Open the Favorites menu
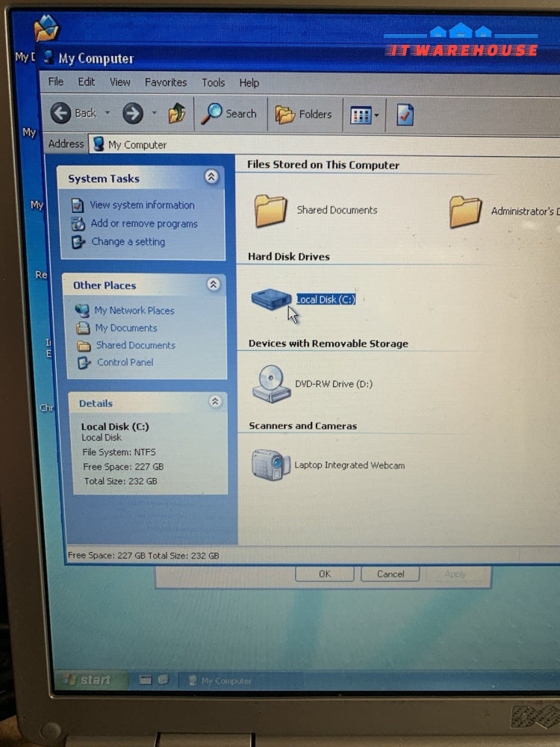560x747 pixels. coord(166,82)
